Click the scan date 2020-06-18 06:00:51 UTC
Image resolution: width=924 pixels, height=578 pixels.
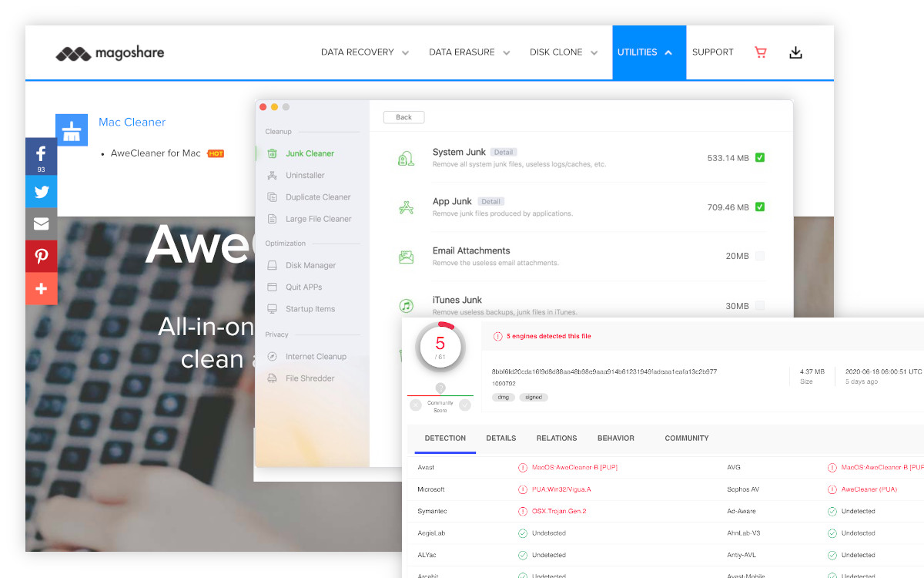pyautogui.click(x=883, y=371)
